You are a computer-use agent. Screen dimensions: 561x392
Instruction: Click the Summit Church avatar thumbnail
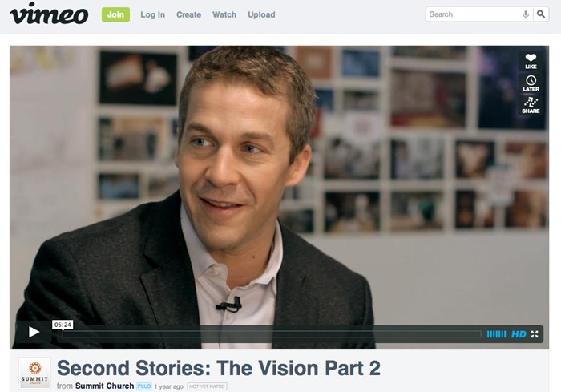(34, 373)
